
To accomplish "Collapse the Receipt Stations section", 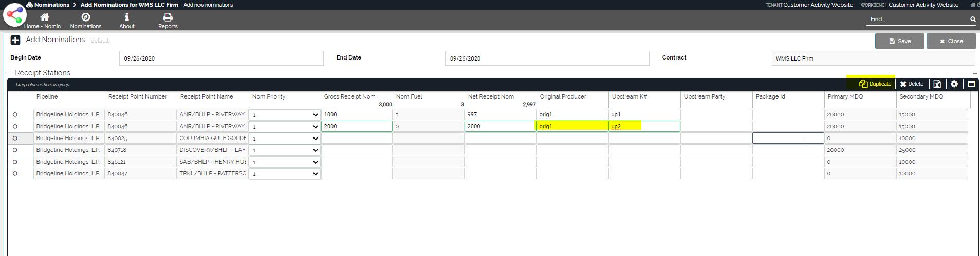I will tap(974, 73).
